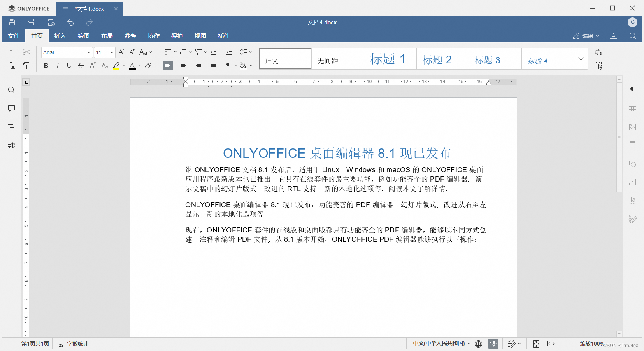The image size is (644, 351).
Task: Click the Quick Print icon
Action: pos(51,22)
